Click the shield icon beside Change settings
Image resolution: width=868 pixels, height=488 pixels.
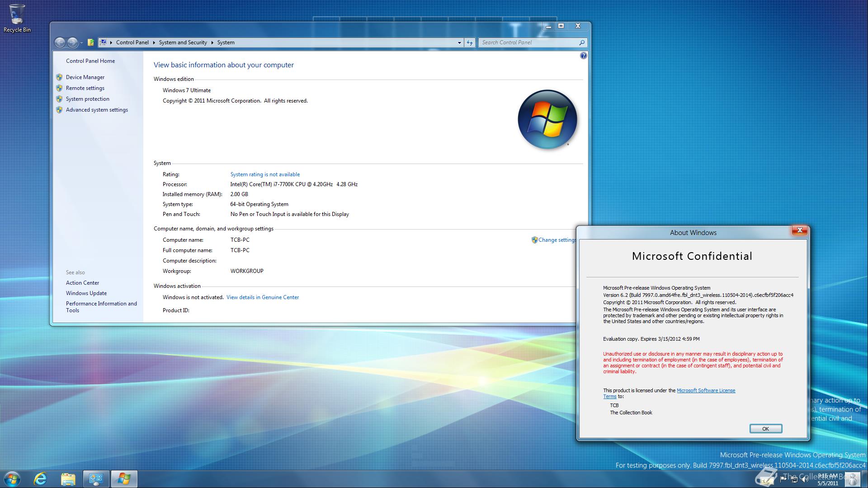(534, 240)
